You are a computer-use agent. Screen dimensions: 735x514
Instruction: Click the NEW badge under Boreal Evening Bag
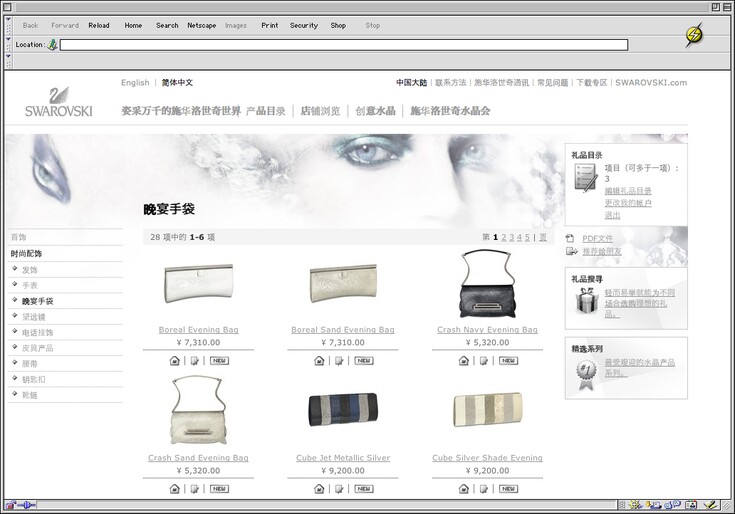pos(219,361)
